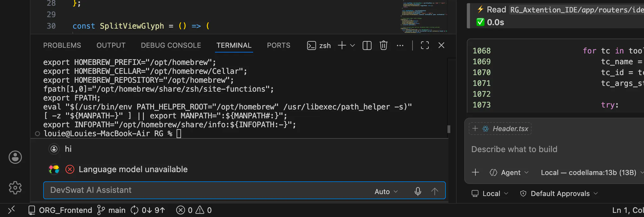This screenshot has width=644, height=217.
Task: Open the Auto model dropdown
Action: pyautogui.click(x=386, y=192)
